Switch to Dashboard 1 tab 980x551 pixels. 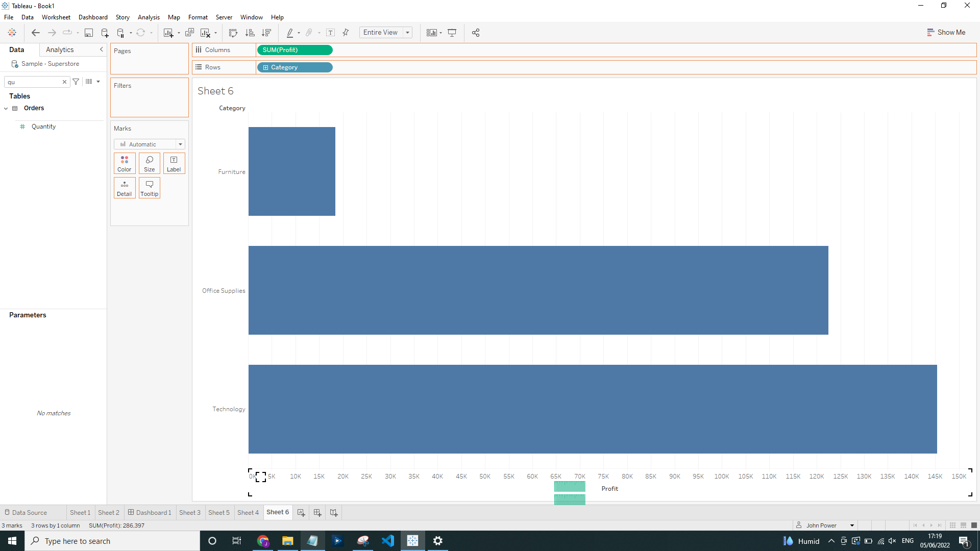click(150, 513)
